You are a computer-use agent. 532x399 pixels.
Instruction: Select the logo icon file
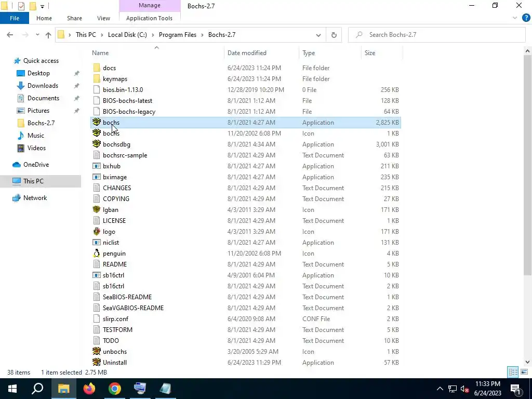[x=97, y=231]
